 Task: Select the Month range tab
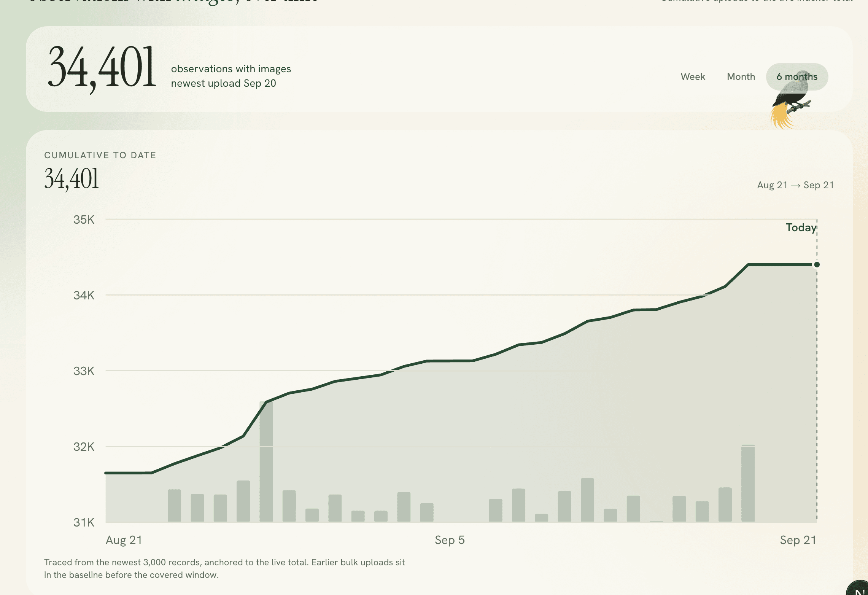[x=741, y=77]
